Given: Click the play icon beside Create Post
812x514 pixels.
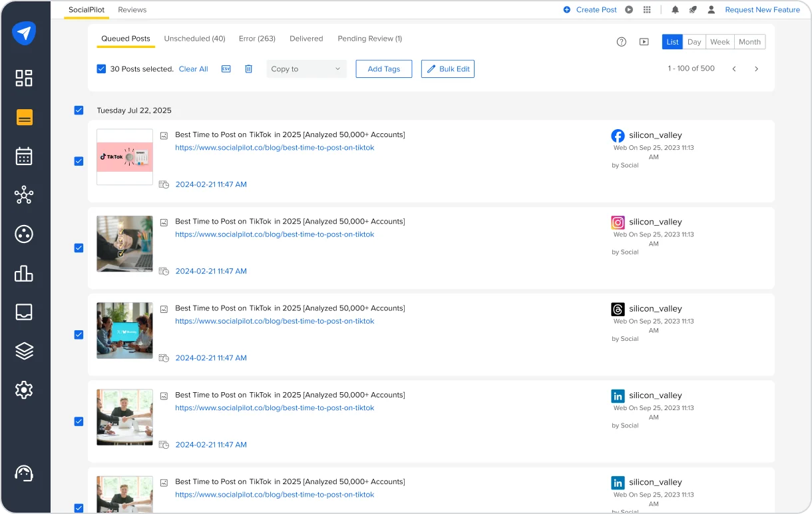Looking at the screenshot, I should coord(630,10).
